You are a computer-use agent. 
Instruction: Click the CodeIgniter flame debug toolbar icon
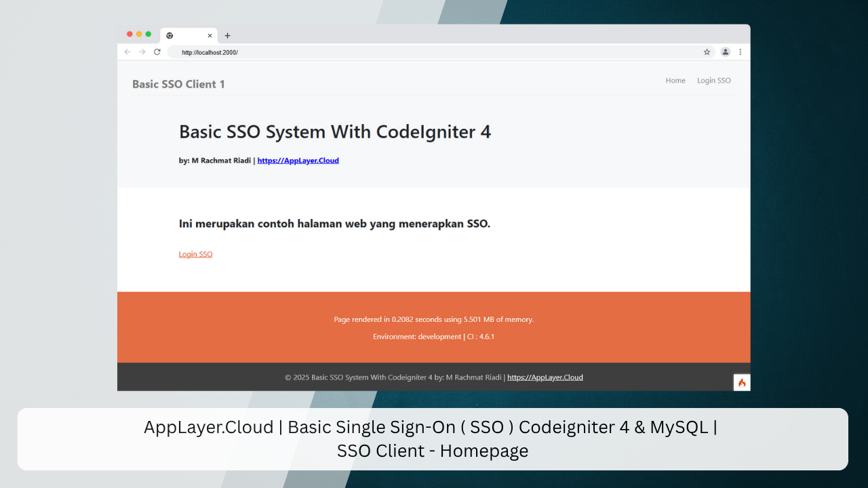pos(742,383)
